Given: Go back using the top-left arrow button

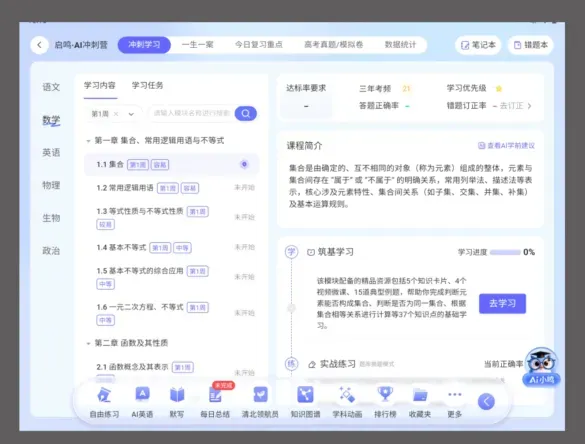Looking at the screenshot, I should tap(40, 45).
